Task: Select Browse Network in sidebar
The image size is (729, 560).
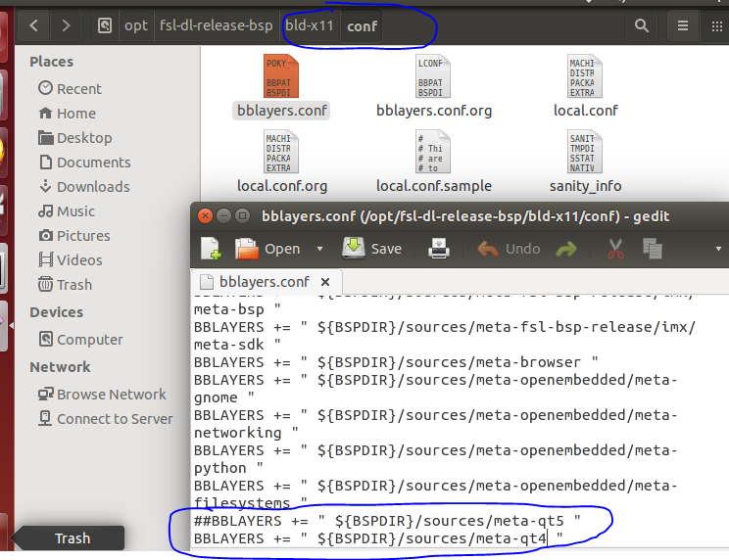Action: tap(102, 395)
